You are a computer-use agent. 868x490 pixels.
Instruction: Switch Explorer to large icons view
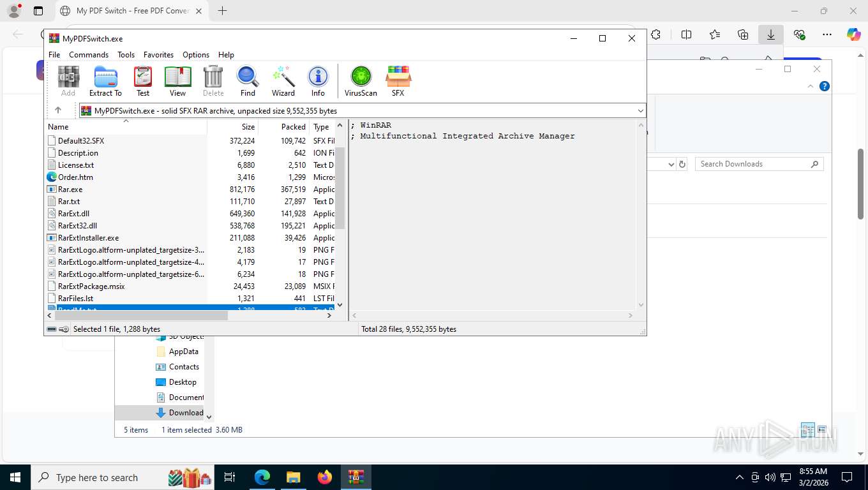(x=822, y=429)
